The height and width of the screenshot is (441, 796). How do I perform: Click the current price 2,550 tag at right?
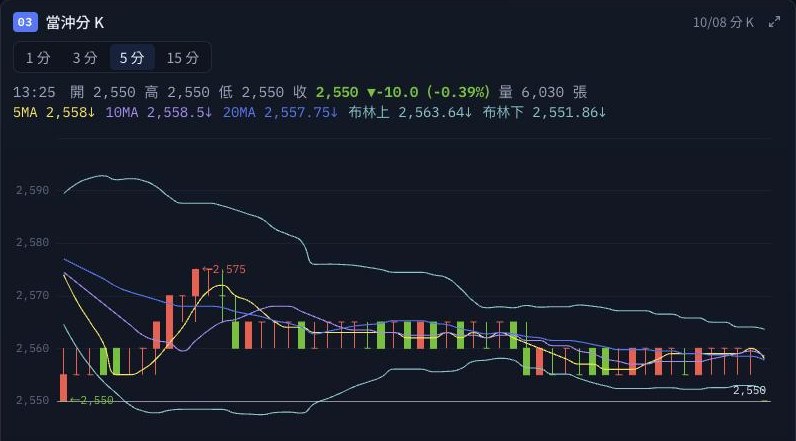pyautogui.click(x=749, y=390)
